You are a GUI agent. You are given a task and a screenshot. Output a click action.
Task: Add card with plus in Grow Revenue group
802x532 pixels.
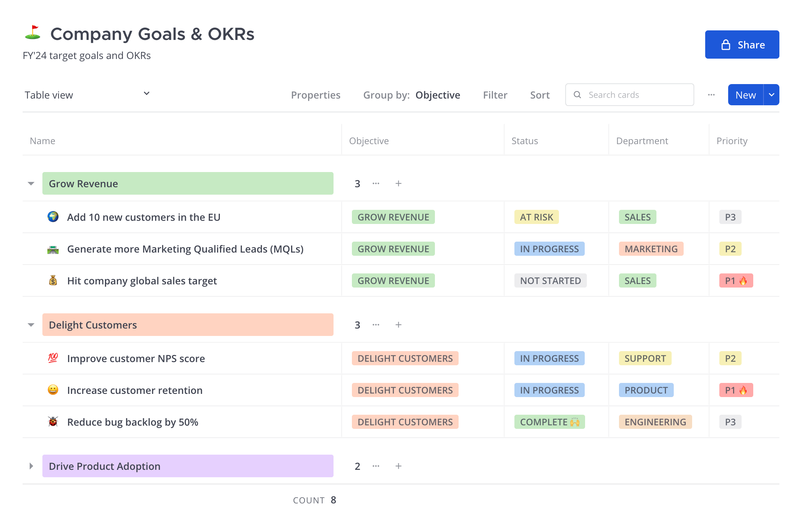tap(398, 183)
